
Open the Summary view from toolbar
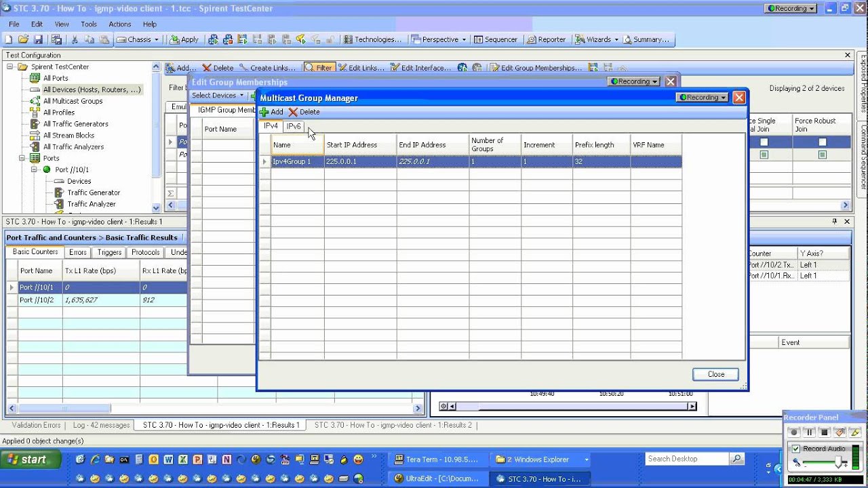(x=646, y=39)
